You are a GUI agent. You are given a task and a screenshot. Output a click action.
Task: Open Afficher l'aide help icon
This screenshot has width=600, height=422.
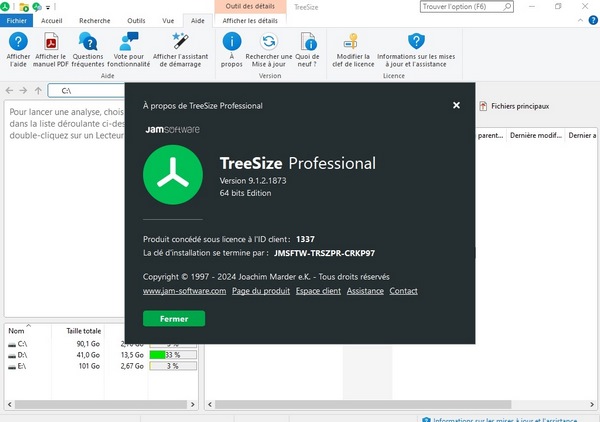coord(18,41)
